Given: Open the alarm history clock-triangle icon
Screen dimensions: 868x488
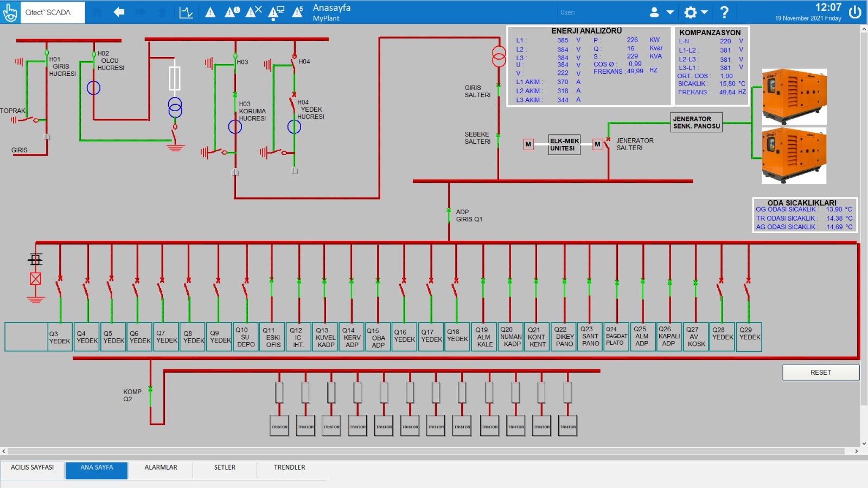Looking at the screenshot, I should tap(232, 12).
